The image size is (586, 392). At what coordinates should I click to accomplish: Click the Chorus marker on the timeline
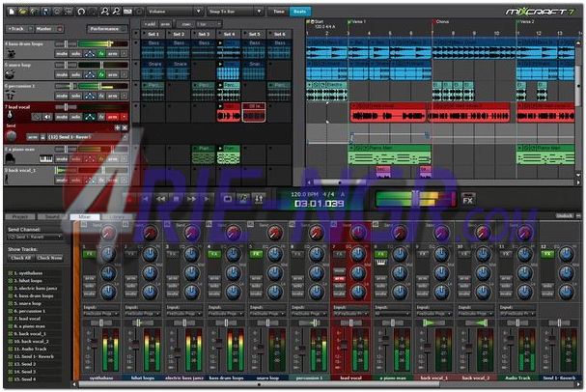[442, 21]
